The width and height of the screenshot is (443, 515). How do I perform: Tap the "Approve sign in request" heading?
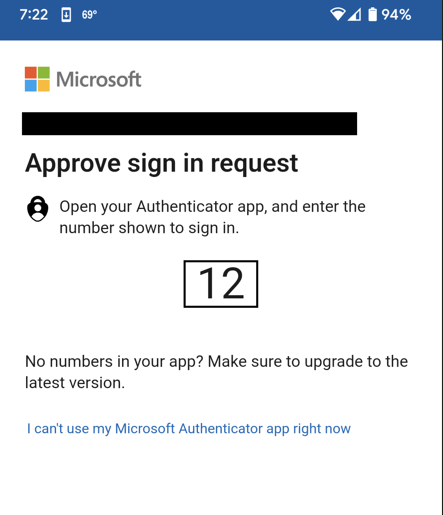[161, 164]
